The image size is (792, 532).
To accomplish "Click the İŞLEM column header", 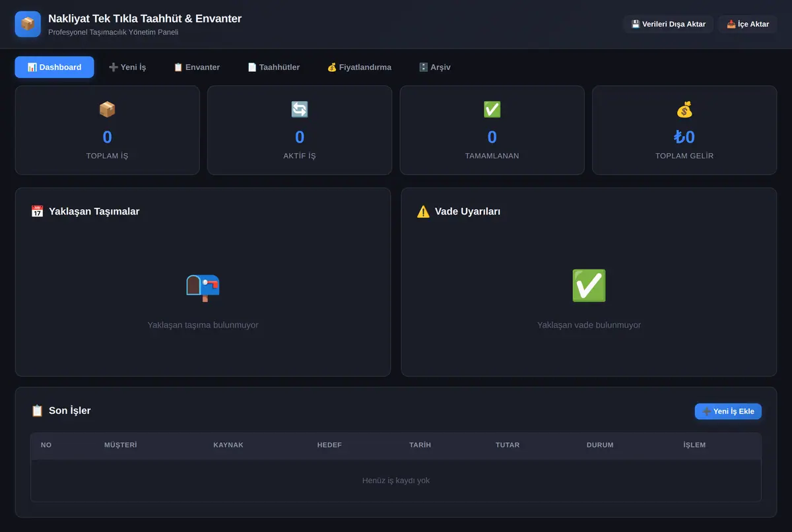I will tap(694, 445).
